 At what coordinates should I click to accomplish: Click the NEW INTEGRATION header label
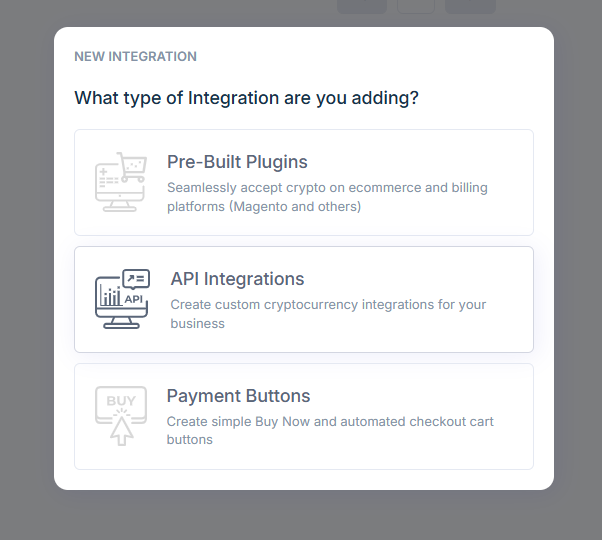click(135, 57)
